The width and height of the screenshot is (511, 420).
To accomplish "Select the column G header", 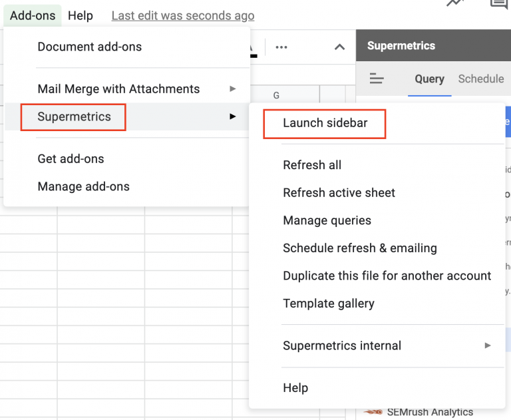I will tap(276, 96).
